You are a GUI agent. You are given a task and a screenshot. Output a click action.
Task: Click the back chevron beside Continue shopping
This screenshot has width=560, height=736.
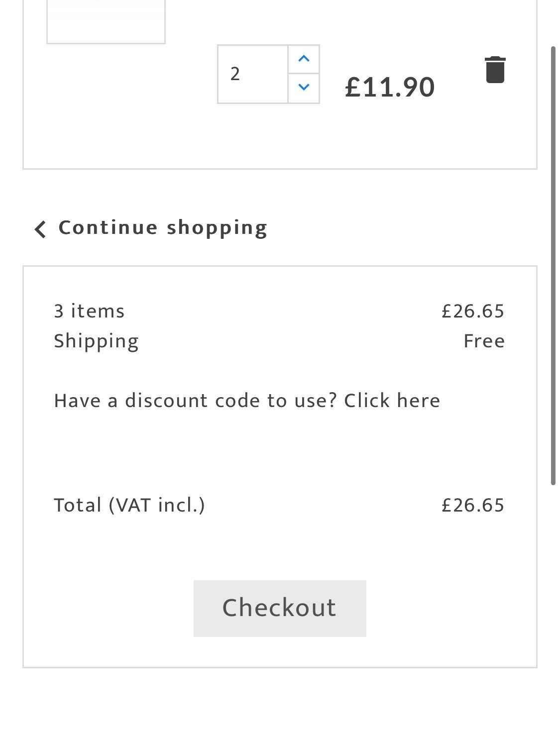point(40,229)
